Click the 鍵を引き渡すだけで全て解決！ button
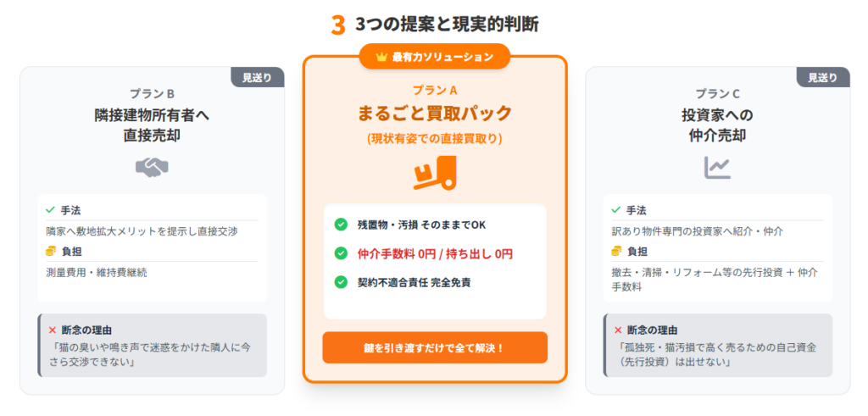Viewport: 868px width, 416px height. coord(435,347)
